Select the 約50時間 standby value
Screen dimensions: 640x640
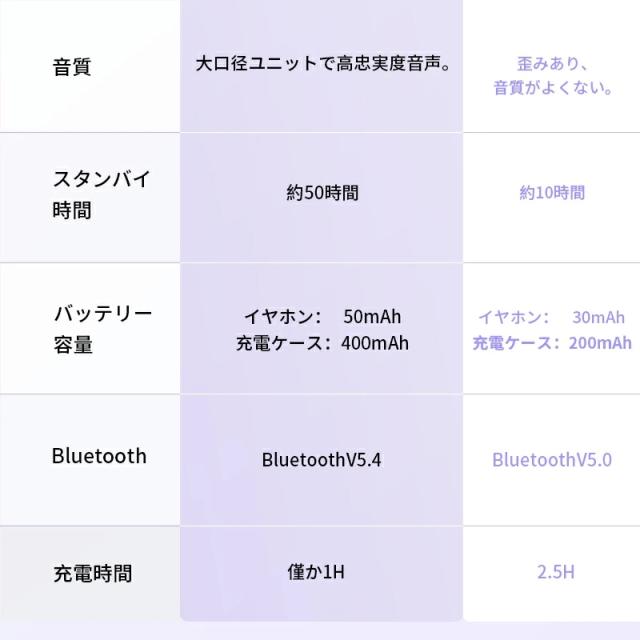tap(321, 193)
